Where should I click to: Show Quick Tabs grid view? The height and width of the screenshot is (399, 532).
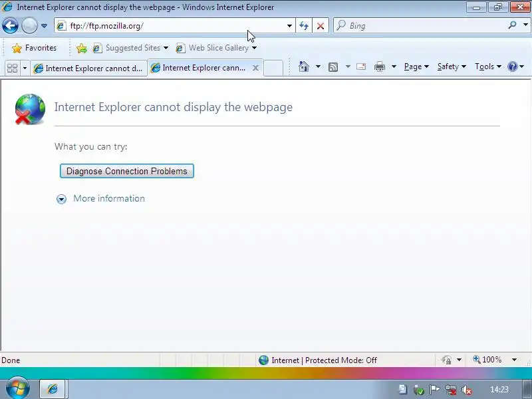(12, 68)
